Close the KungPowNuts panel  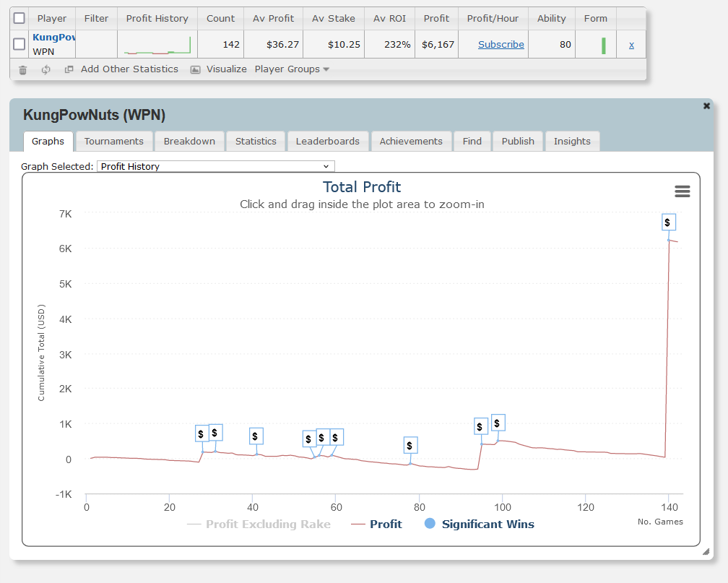pyautogui.click(x=706, y=106)
